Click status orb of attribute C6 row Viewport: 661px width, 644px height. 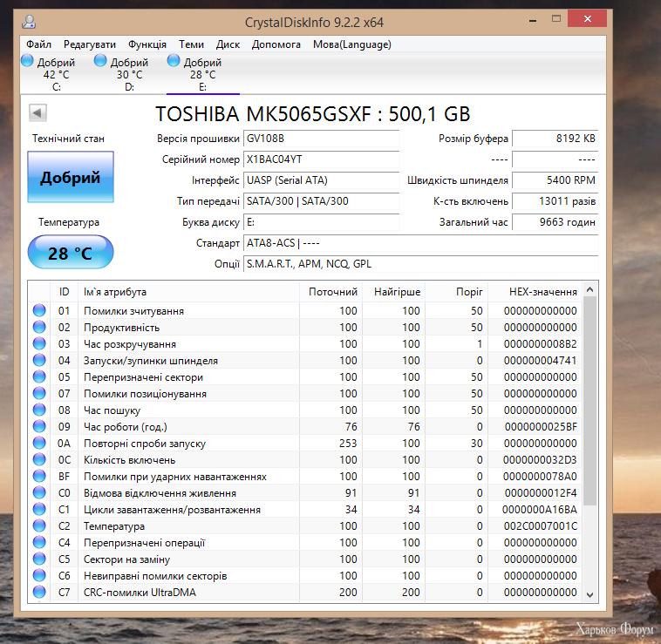(x=39, y=575)
